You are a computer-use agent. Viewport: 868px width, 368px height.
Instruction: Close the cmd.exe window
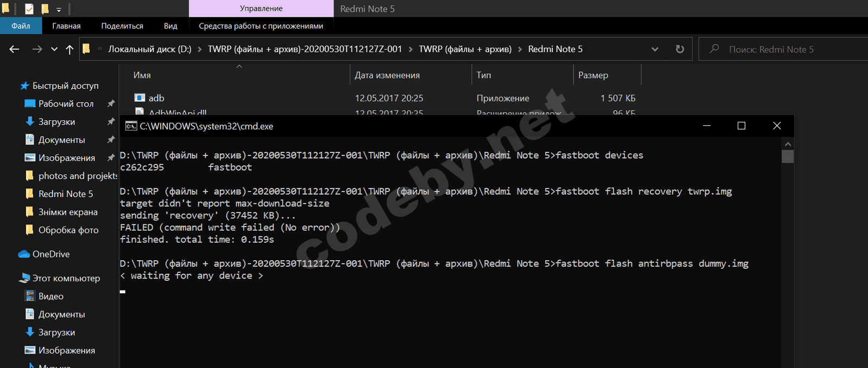(x=777, y=126)
